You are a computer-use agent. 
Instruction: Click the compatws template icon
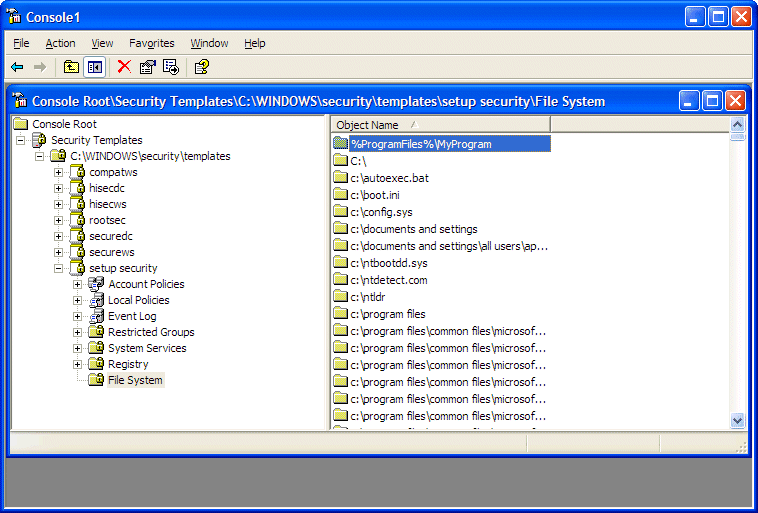tap(77, 172)
